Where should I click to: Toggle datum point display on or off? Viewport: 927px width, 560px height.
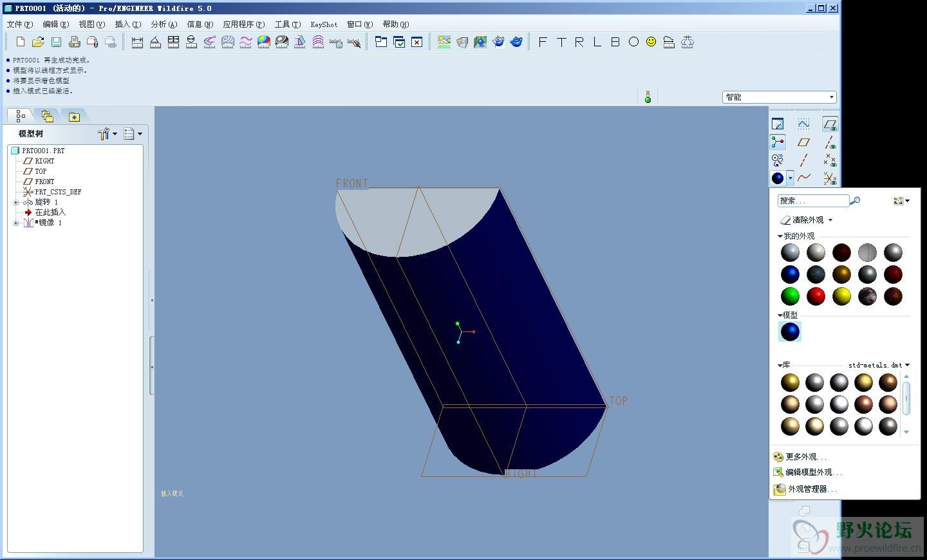pyautogui.click(x=830, y=160)
